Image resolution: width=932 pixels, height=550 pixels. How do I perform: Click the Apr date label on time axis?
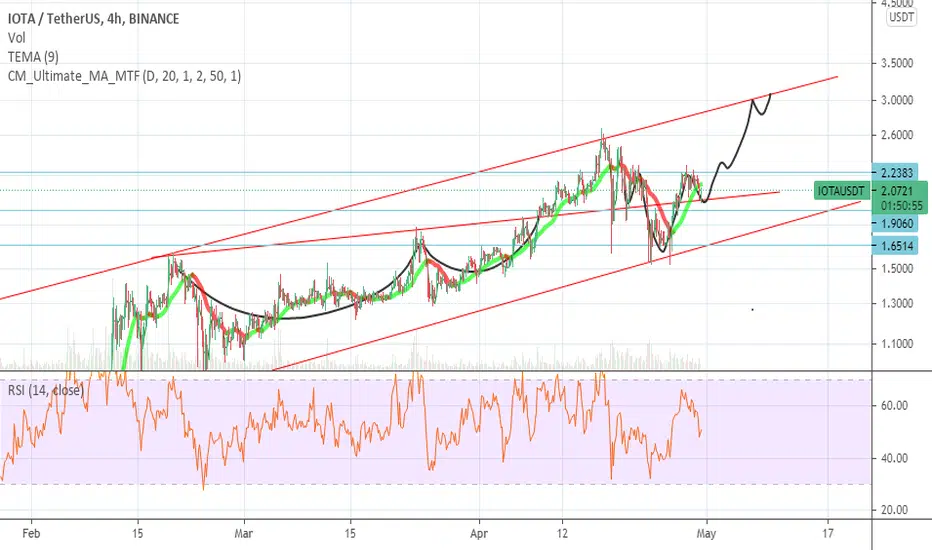pyautogui.click(x=479, y=534)
